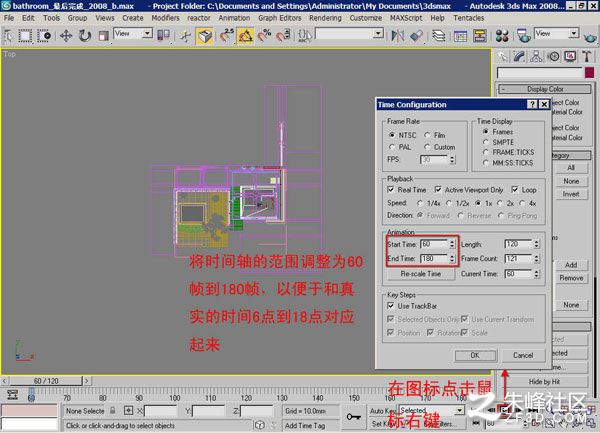Select the Rotate tool in toolbar

pyautogui.click(x=85, y=36)
